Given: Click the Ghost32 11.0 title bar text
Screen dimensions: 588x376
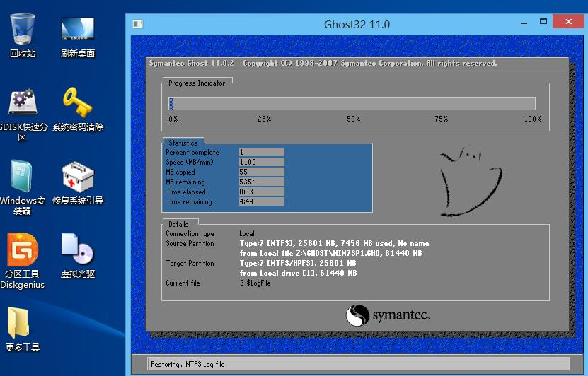Looking at the screenshot, I should [357, 24].
